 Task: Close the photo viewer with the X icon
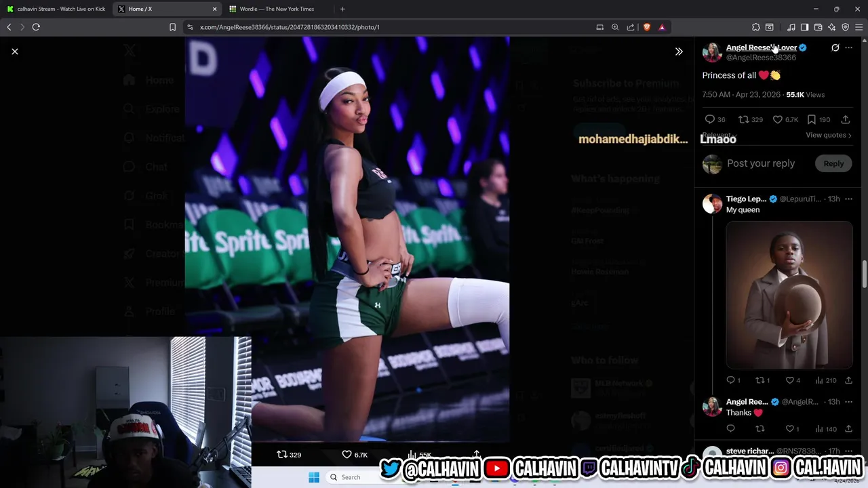pos(15,52)
